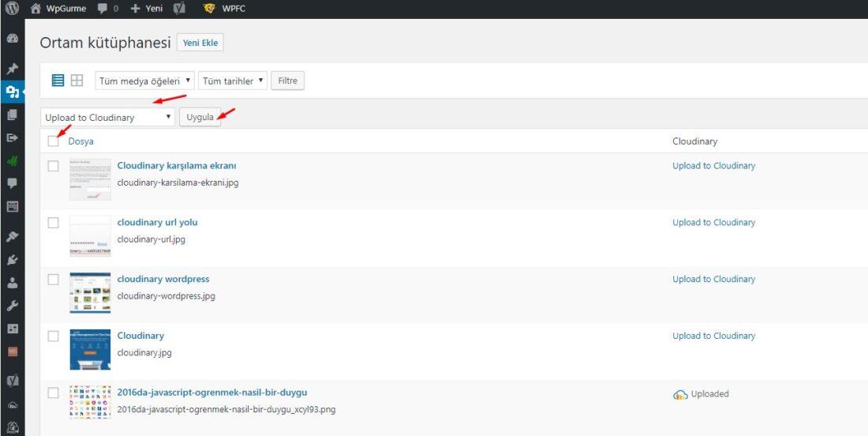This screenshot has height=436, width=868.
Task: Click the red square sidebar plugin icon
Action: 12,351
